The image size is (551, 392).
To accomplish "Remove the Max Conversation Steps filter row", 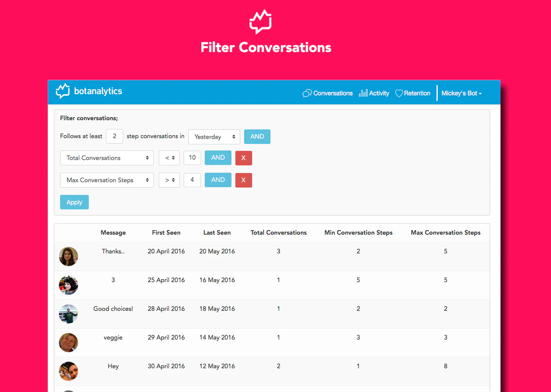I will point(244,180).
